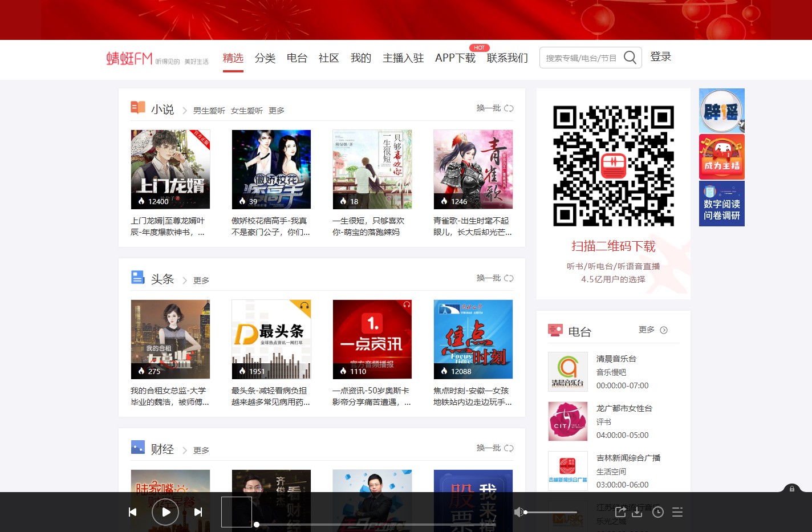The width and height of the screenshot is (812, 532).
Task: Click 更多 link in 小说 section
Action: point(277,111)
